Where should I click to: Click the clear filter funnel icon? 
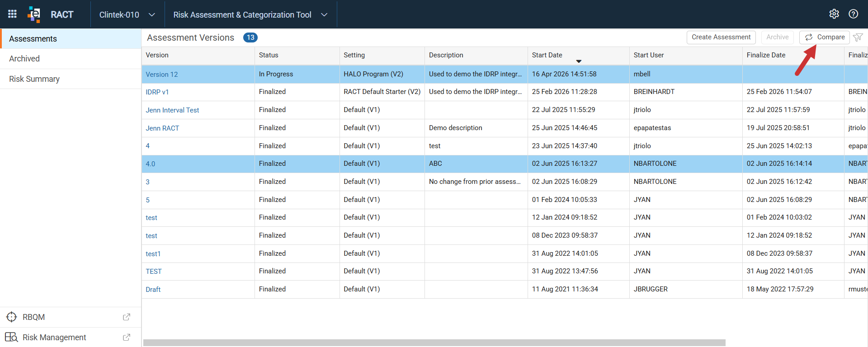858,38
